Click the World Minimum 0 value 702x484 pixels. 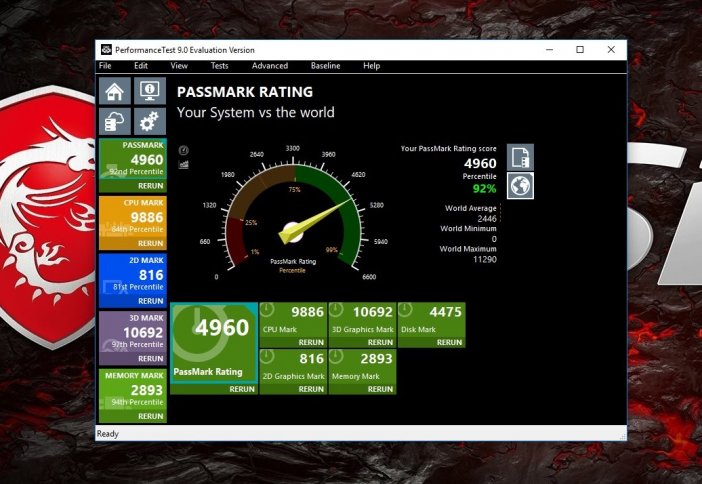494,239
